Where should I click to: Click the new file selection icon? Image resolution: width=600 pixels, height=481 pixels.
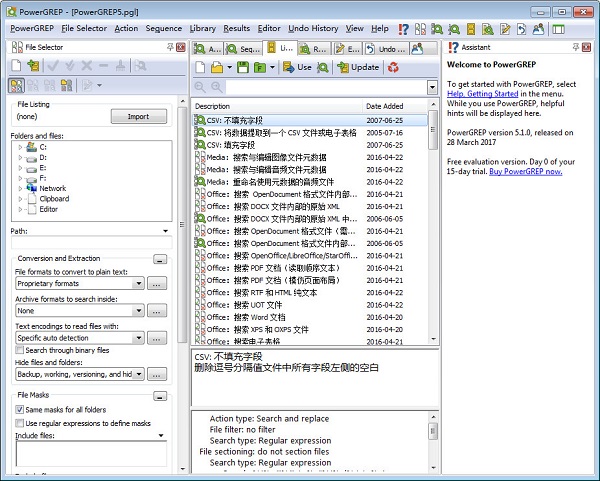[x=17, y=67]
